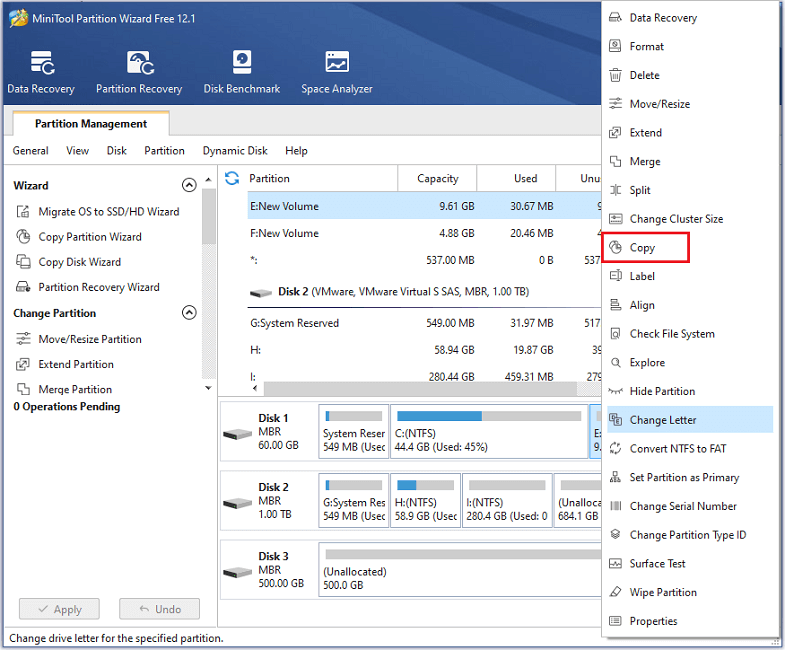The height and width of the screenshot is (650, 785).
Task: Select Hide Partition in the context menu
Action: pyautogui.click(x=690, y=391)
